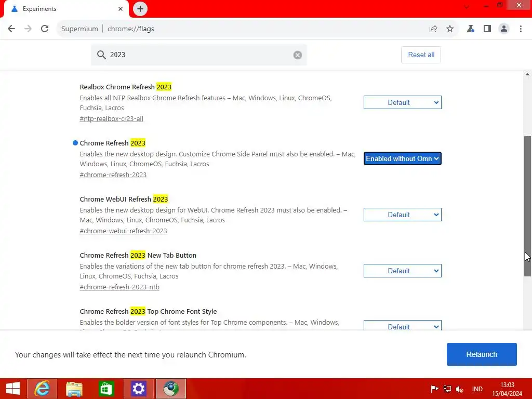Click the tab search chevron in title bar
The image size is (532, 399).
click(x=467, y=7)
